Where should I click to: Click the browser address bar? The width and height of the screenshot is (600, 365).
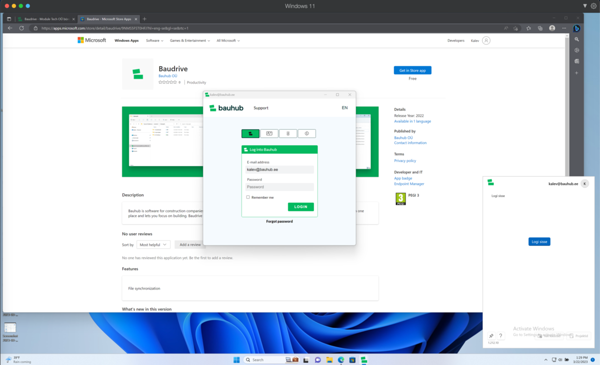tap(268, 28)
